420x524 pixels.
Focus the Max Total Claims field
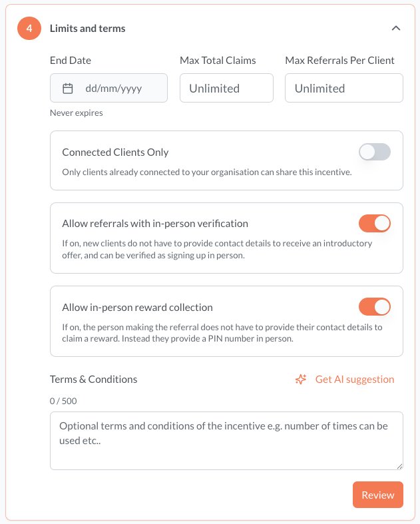226,88
